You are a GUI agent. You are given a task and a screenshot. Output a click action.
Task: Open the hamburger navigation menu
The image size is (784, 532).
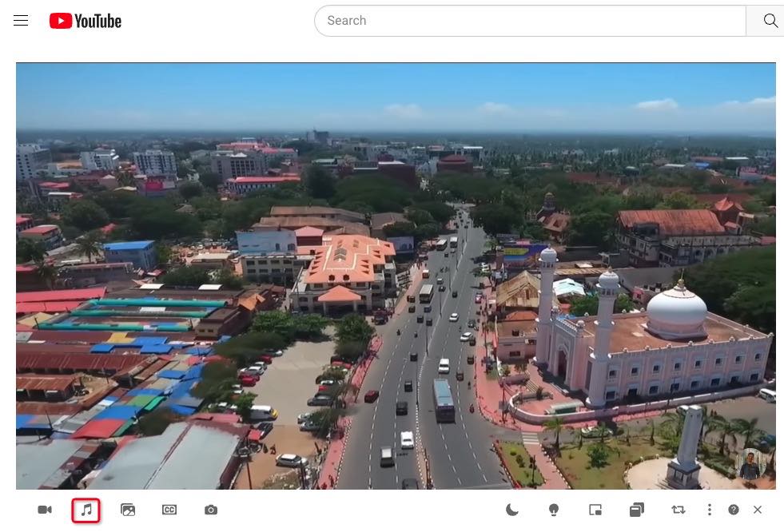coord(21,20)
